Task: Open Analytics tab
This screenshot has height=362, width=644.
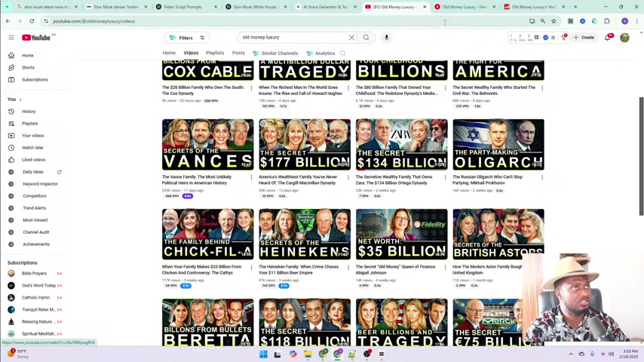Action: (320, 54)
